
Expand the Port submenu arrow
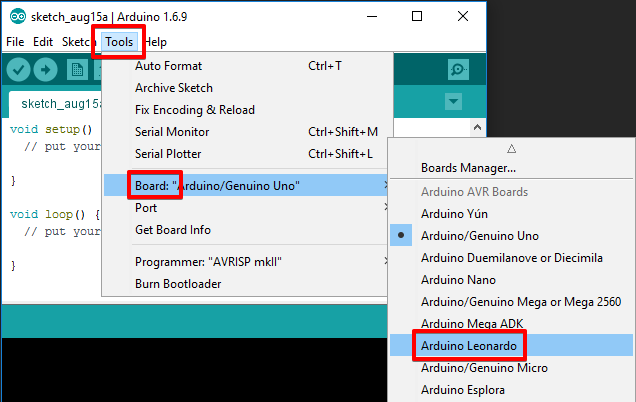point(386,207)
